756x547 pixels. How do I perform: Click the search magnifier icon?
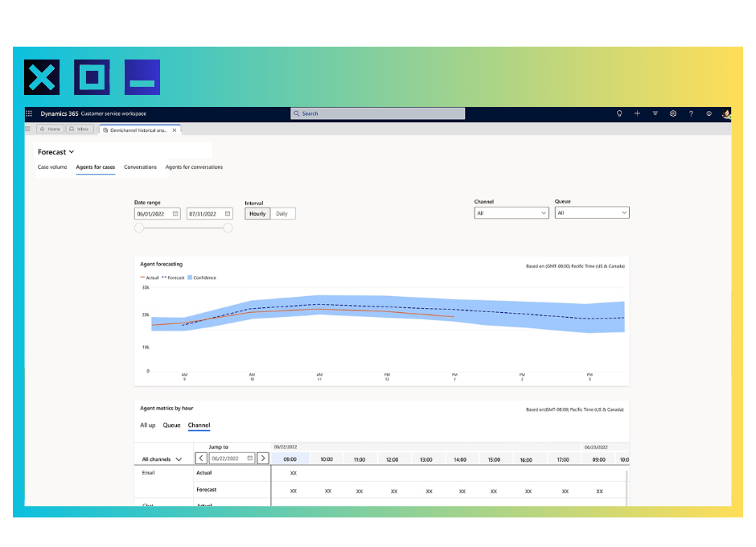pos(297,113)
